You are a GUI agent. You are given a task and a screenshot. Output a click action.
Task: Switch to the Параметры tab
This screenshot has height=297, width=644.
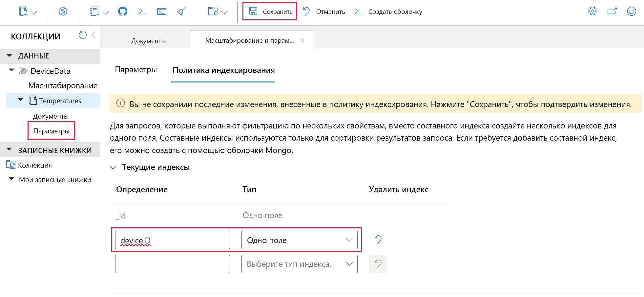[x=136, y=70]
